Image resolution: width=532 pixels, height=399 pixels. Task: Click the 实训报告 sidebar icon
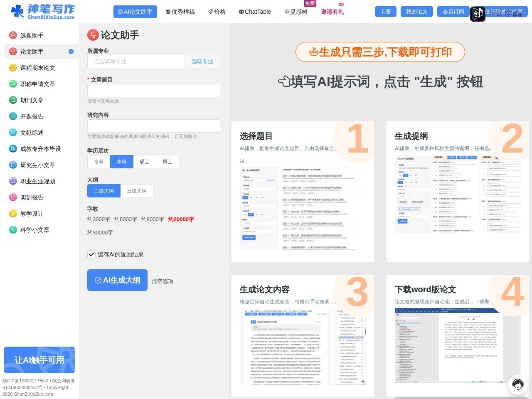13,197
